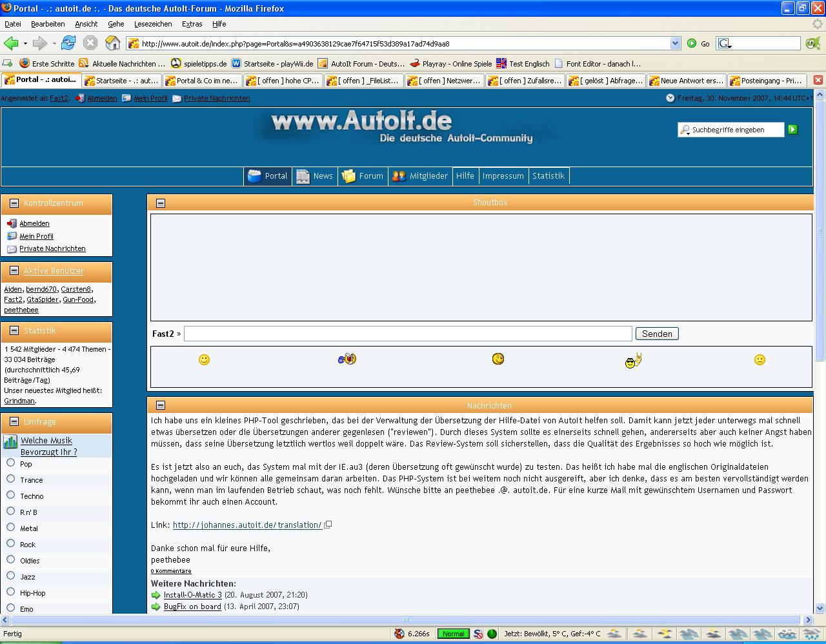826x644 pixels.
Task: Insert the sad smiley into shoutbox
Action: coord(760,360)
